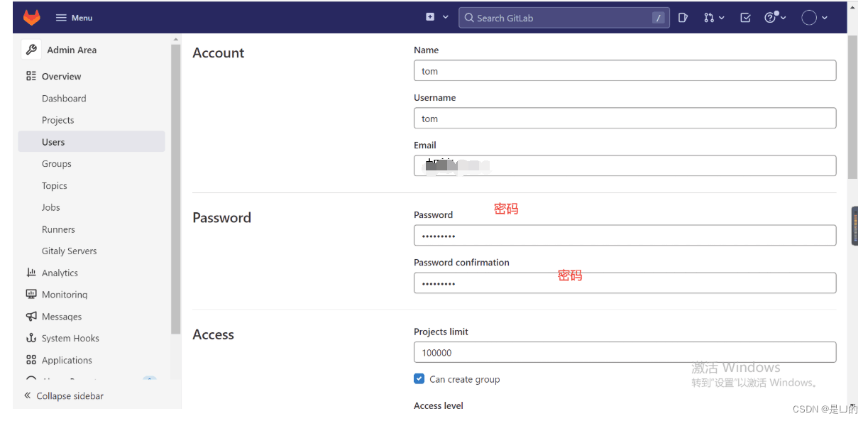Click the Username input field
The width and height of the screenshot is (868, 421).
click(x=625, y=118)
